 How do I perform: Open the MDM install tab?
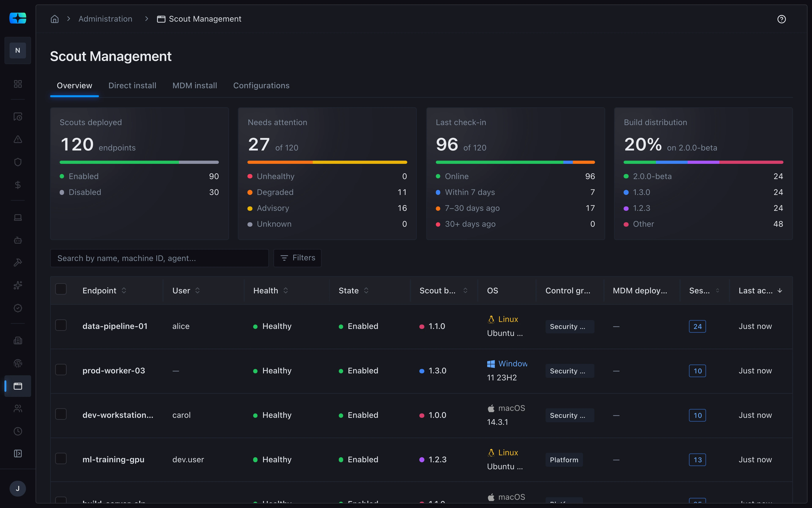[195, 86]
